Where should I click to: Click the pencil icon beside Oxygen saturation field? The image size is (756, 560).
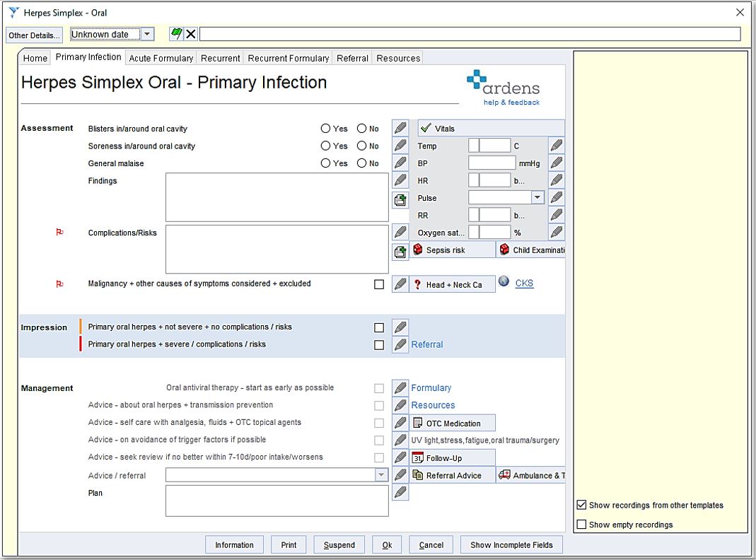click(557, 233)
